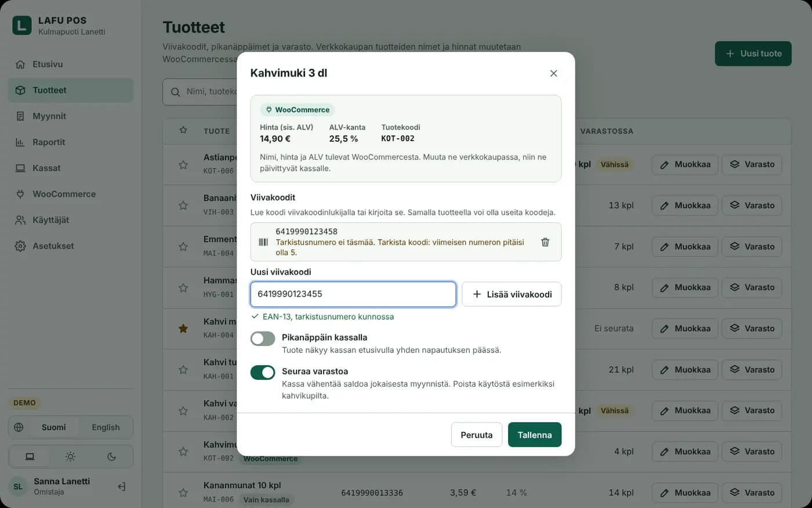Unfavorite the Kahvi row's filled star

pos(183,329)
